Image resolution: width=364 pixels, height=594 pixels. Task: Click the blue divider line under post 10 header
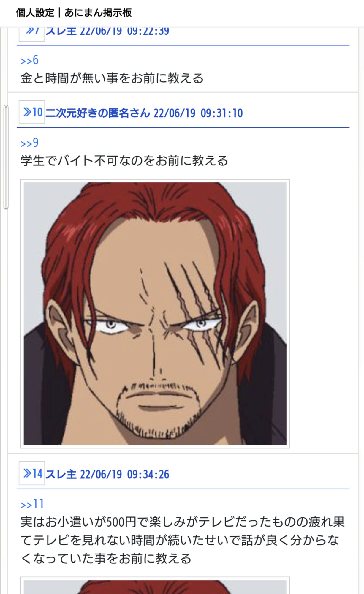pos(183,128)
